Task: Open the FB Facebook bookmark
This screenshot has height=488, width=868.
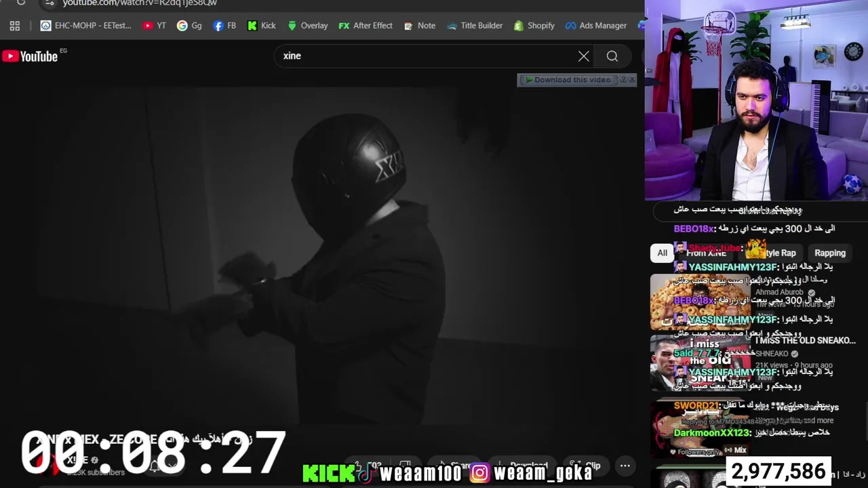Action: (224, 26)
